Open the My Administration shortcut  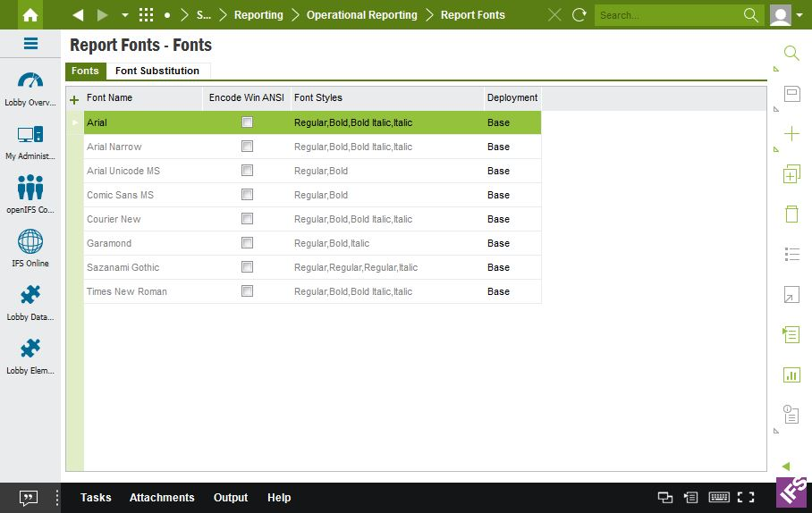pyautogui.click(x=30, y=143)
